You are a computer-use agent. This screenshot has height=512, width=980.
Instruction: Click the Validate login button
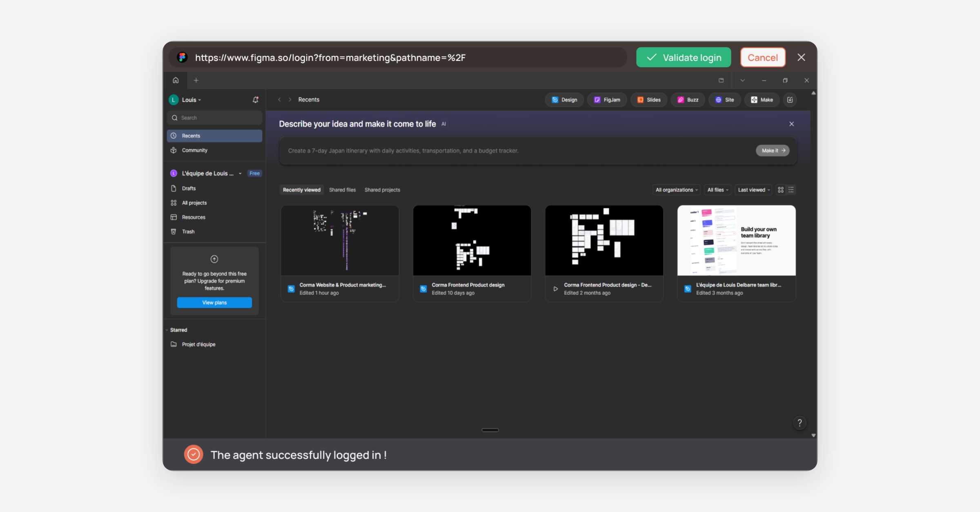coord(684,58)
